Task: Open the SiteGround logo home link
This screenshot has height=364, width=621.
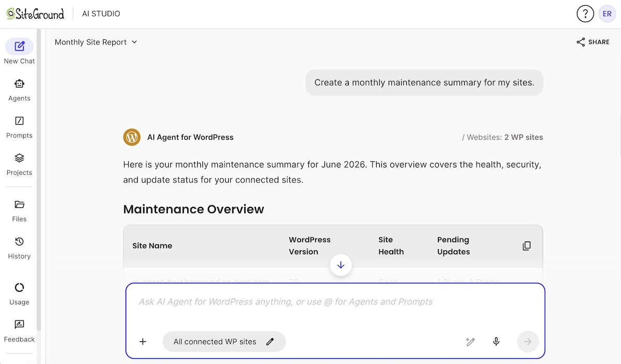Action: coord(35,14)
